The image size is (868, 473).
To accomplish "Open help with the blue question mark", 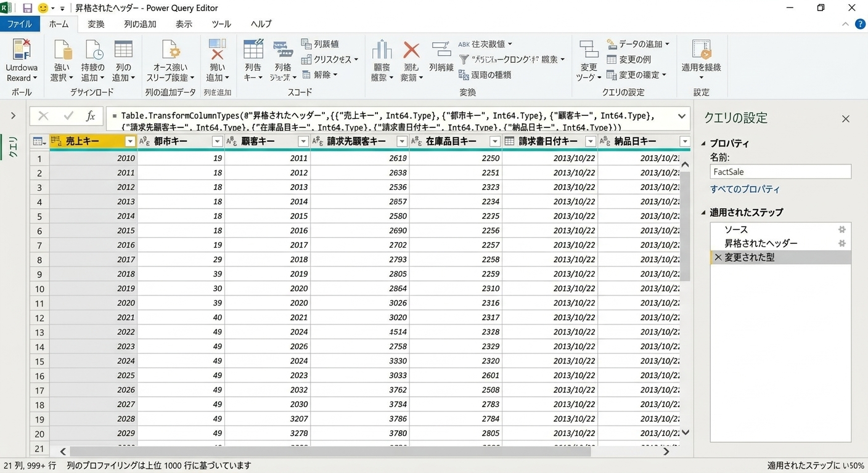I will click(860, 24).
